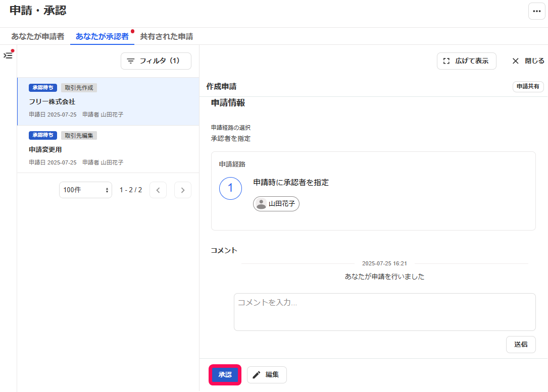Click the 承認待ち badge for フリー株式会社

coord(42,88)
